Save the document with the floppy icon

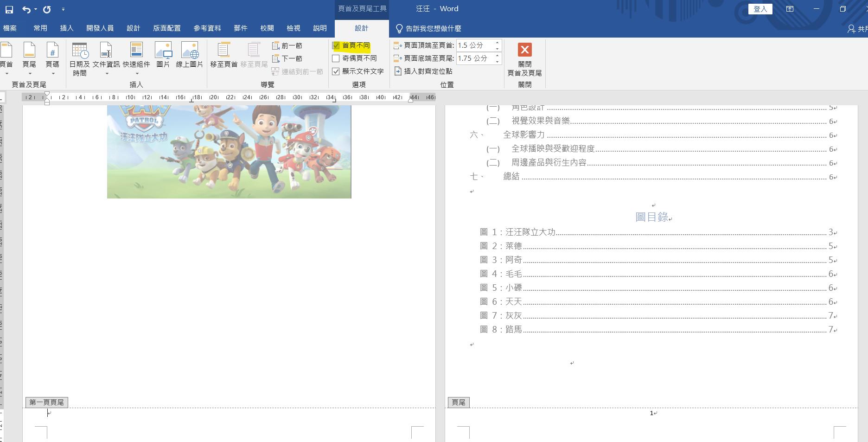9,9
